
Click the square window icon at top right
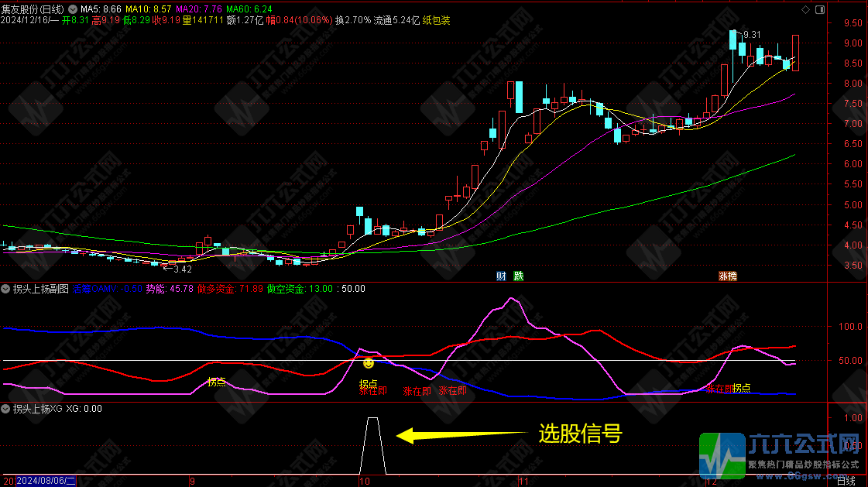[819, 9]
